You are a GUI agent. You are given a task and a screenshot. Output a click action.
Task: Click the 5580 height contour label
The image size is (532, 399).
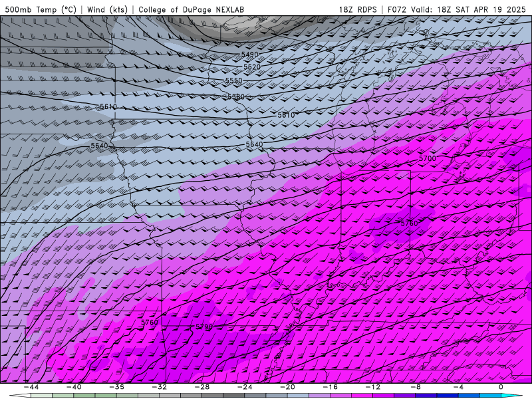[x=236, y=96]
